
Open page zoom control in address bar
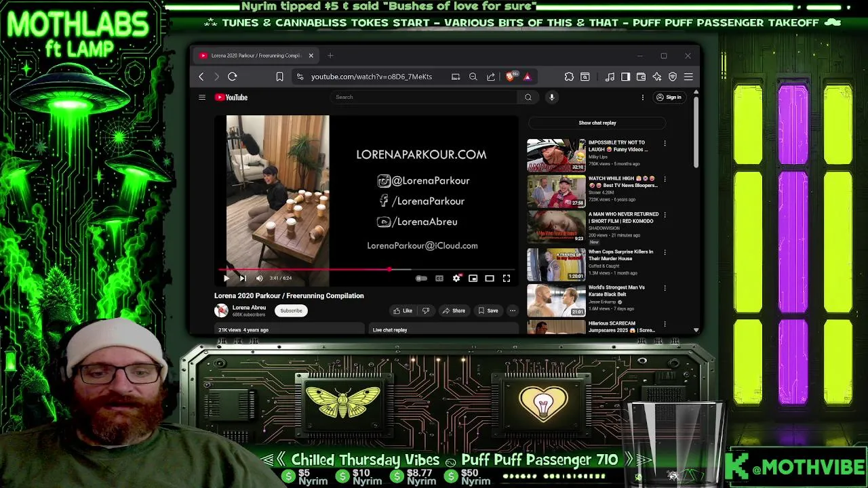click(473, 77)
